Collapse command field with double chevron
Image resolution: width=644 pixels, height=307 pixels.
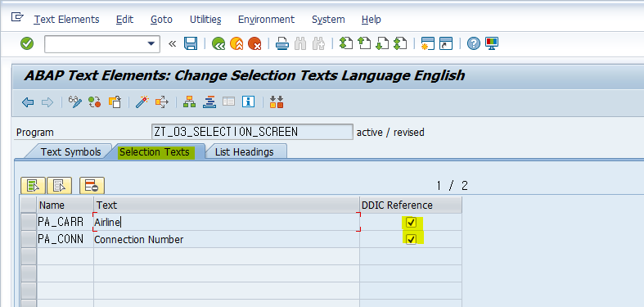pos(172,43)
